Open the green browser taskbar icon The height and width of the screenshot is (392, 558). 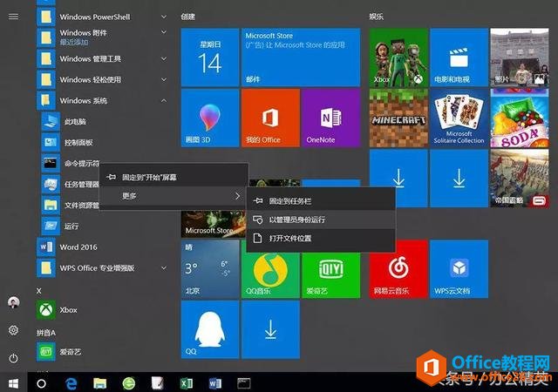coord(129,383)
